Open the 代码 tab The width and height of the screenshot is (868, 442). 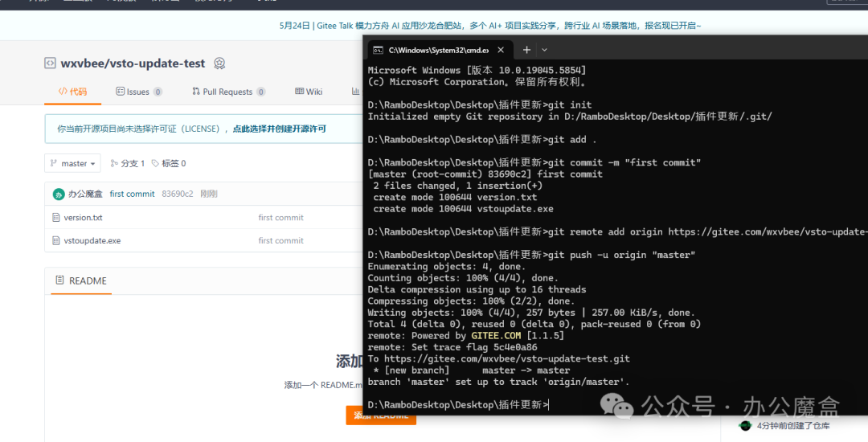[72, 92]
